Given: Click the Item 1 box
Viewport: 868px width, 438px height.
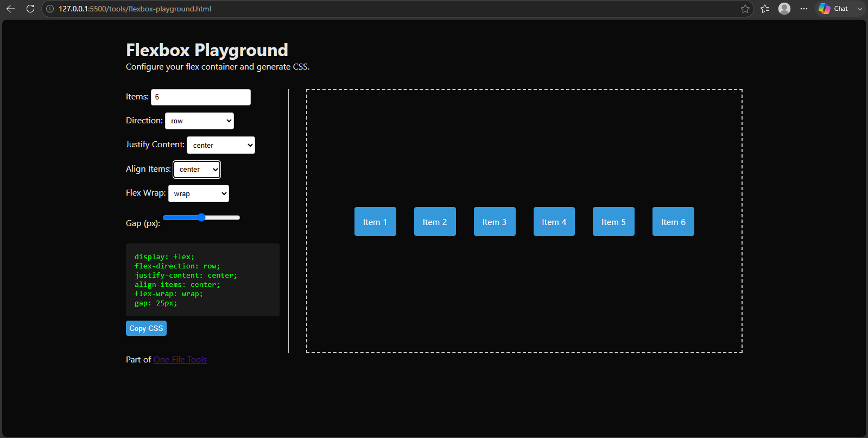Looking at the screenshot, I should click(x=375, y=222).
